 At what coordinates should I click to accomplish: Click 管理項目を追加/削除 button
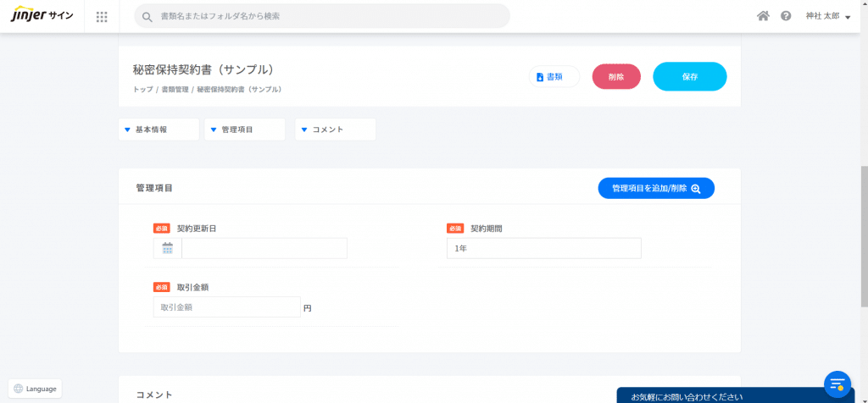[656, 188]
